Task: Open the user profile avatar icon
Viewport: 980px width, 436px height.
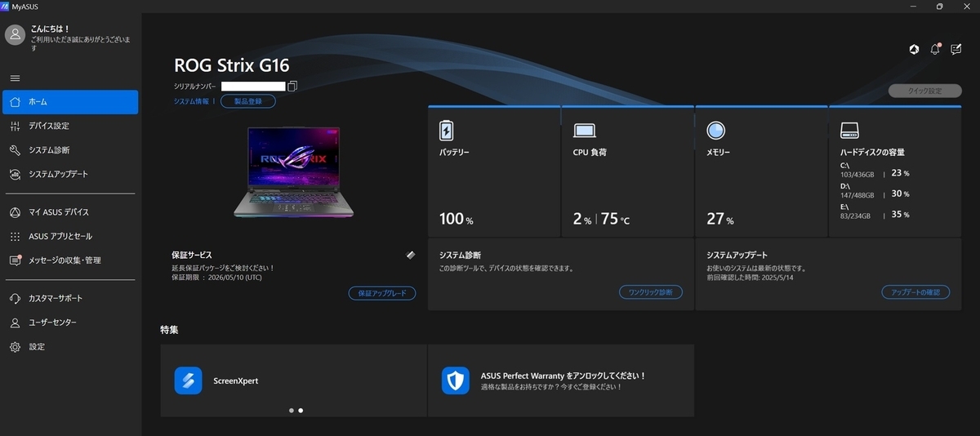Action: [x=15, y=33]
